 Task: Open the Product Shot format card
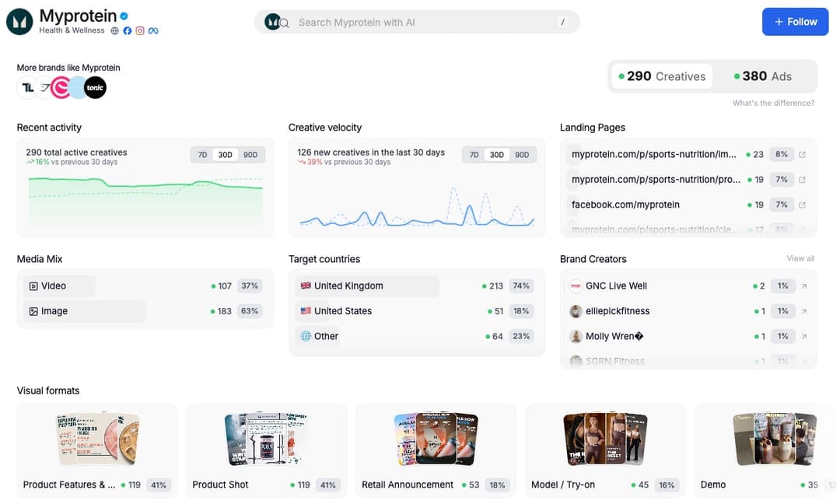266,450
